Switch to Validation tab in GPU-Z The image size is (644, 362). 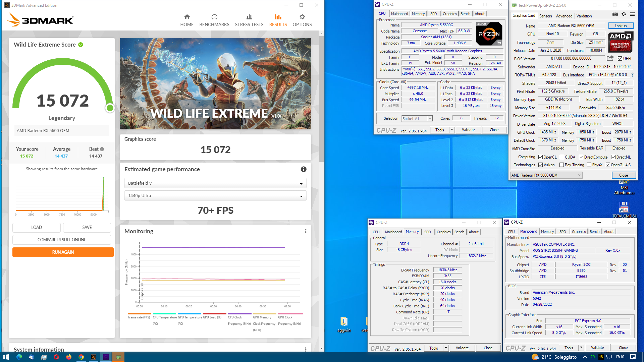click(584, 16)
